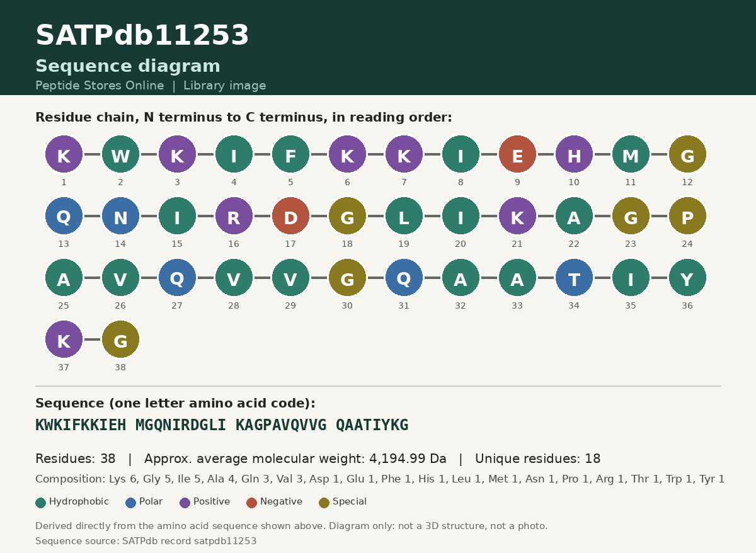This screenshot has width=756, height=553.
Task: Click the Y residue circle at position 36
Action: tap(687, 278)
